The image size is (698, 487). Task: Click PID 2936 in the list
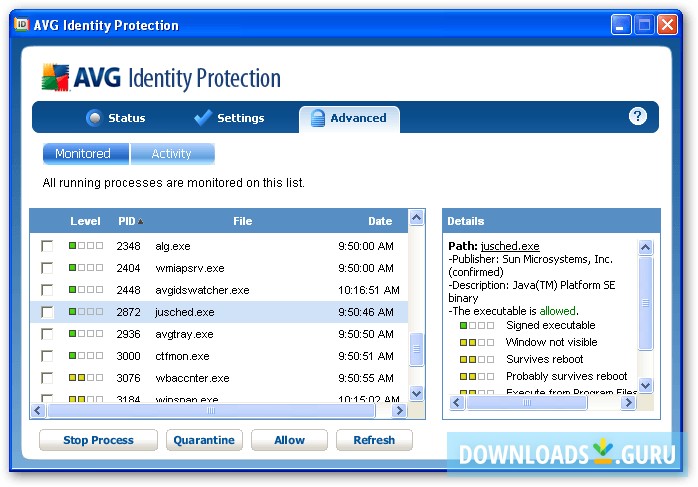(x=128, y=334)
